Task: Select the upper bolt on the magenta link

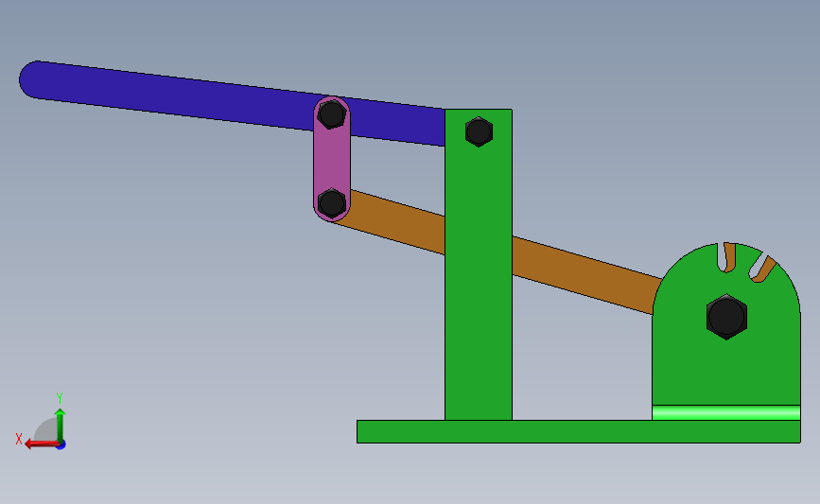Action: (332, 114)
